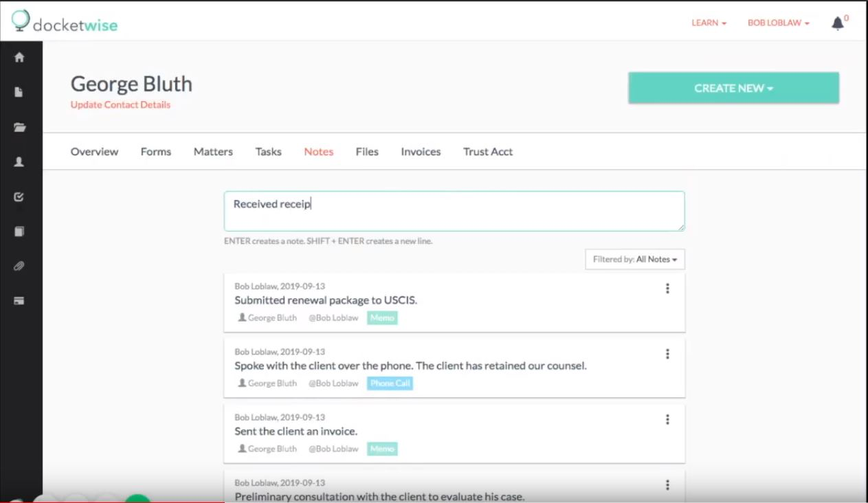Switch to the Invoices tab

[420, 152]
